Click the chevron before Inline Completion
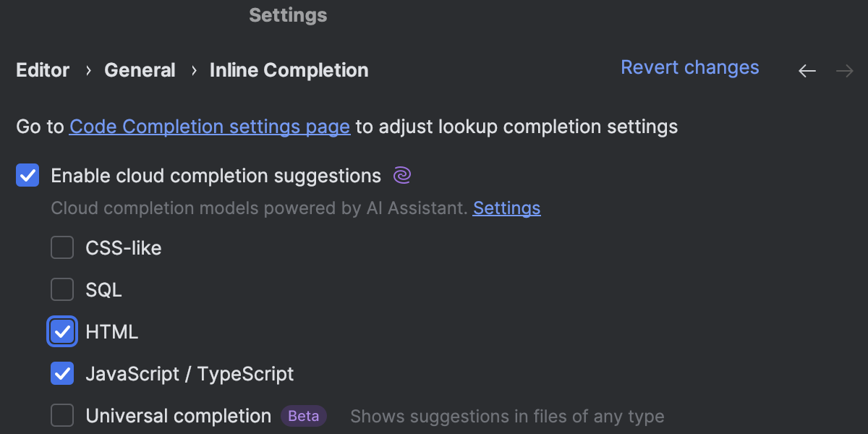The width and height of the screenshot is (868, 434). [x=193, y=70]
